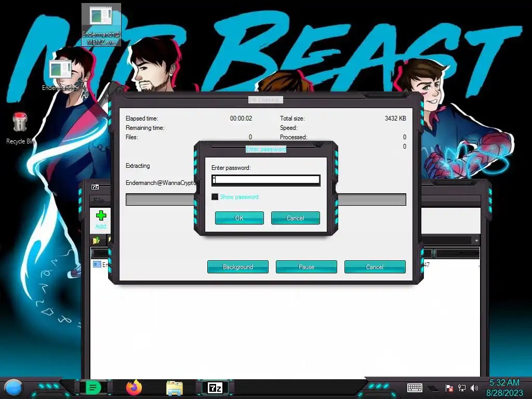Click the Action Center flag icon
Viewport: 532px width, 399px height.
tap(449, 388)
